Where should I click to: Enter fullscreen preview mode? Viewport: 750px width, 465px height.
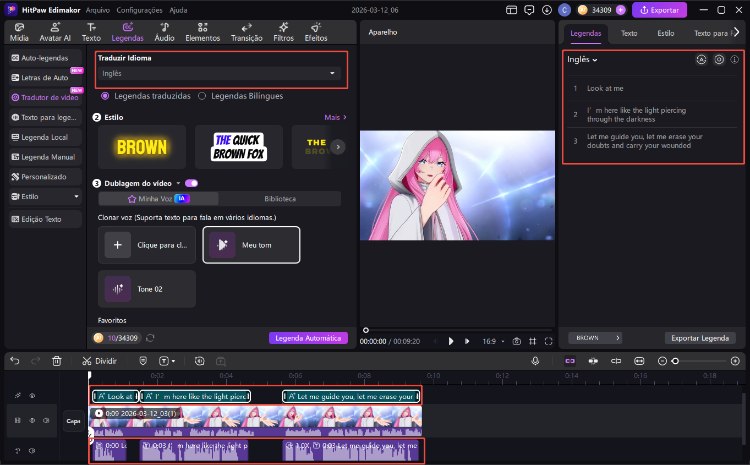pyautogui.click(x=549, y=342)
